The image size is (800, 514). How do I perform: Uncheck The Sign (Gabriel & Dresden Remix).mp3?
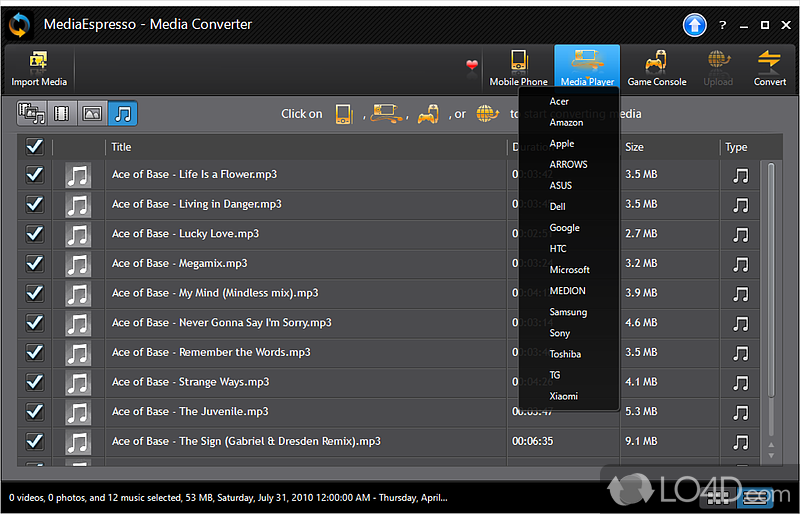coord(35,440)
